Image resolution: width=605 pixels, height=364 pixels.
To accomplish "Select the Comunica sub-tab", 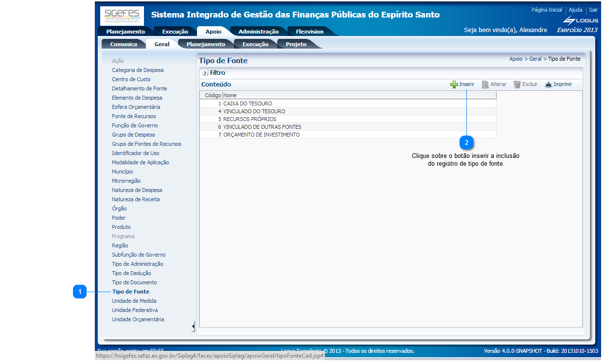I will [124, 44].
